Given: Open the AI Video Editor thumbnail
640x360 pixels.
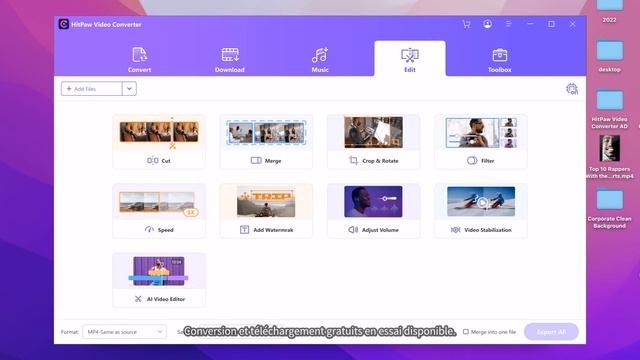Looking at the screenshot, I should [159, 271].
